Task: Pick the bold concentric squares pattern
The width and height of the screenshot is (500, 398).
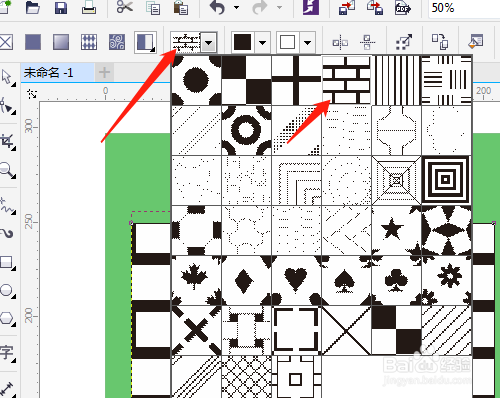Action: 447,180
